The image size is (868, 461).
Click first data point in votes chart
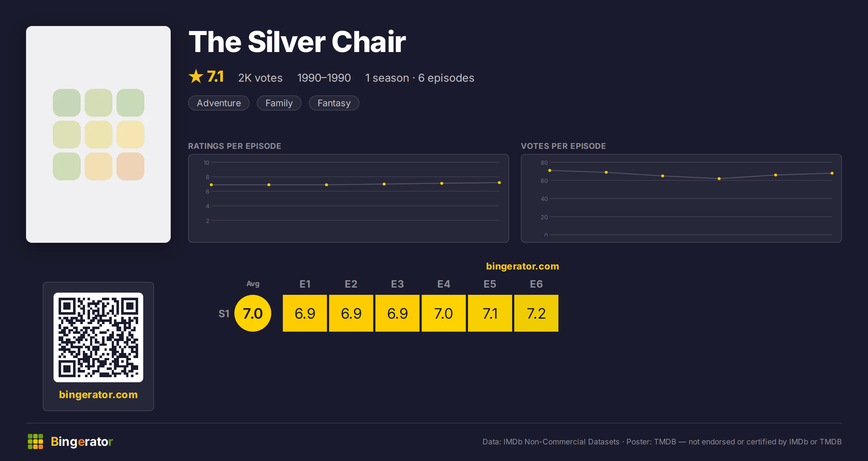point(550,171)
